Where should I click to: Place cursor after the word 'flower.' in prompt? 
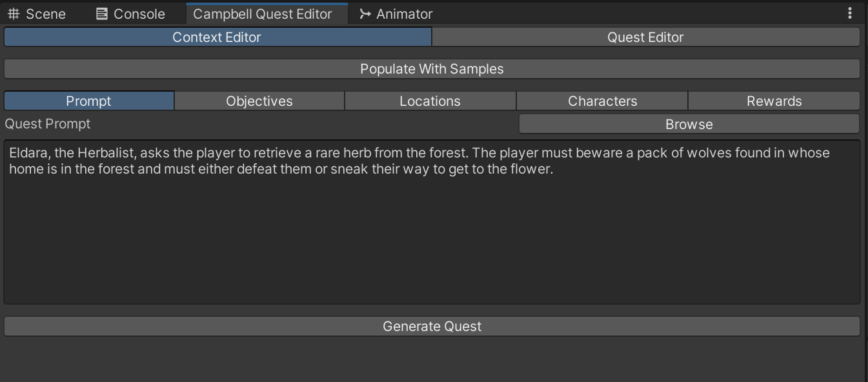pyautogui.click(x=554, y=170)
